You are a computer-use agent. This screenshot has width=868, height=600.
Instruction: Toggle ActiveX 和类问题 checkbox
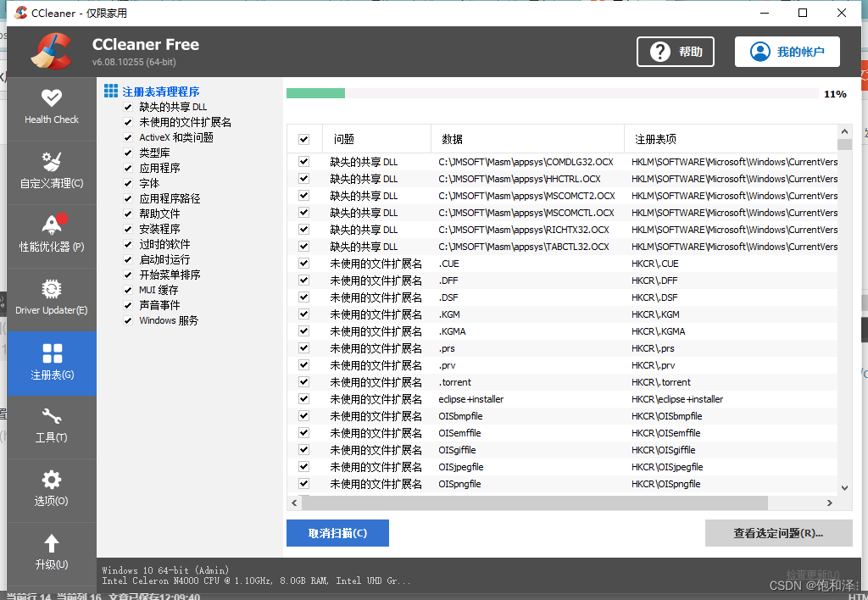coord(128,137)
